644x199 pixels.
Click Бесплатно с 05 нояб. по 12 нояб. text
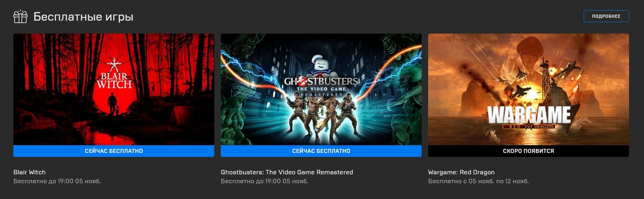tap(478, 181)
